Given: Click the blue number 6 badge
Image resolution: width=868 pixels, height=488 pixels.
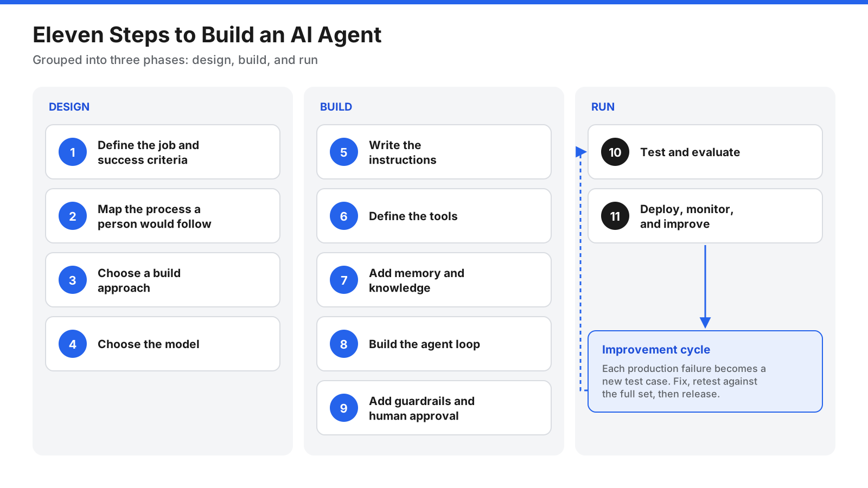Looking at the screenshot, I should pyautogui.click(x=344, y=216).
